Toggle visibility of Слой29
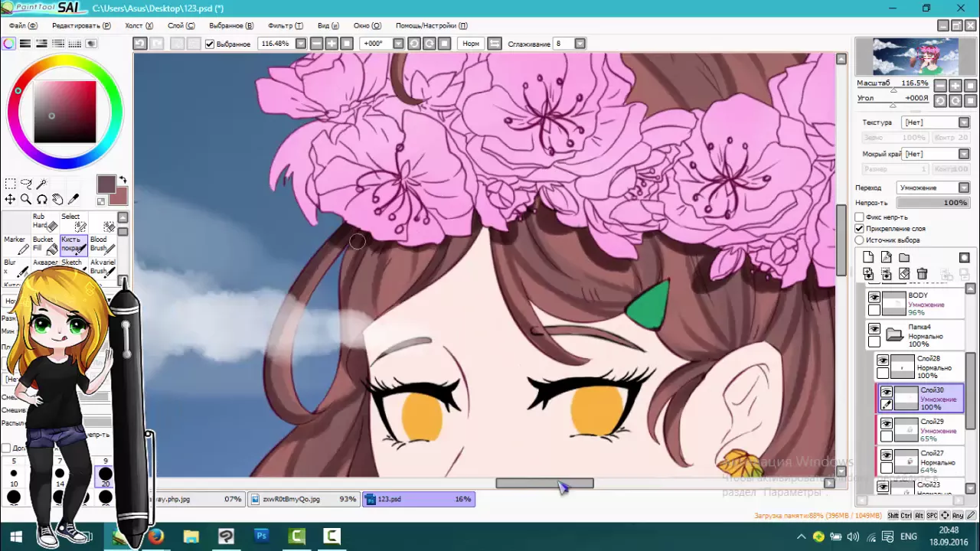The image size is (980, 551). (x=887, y=423)
